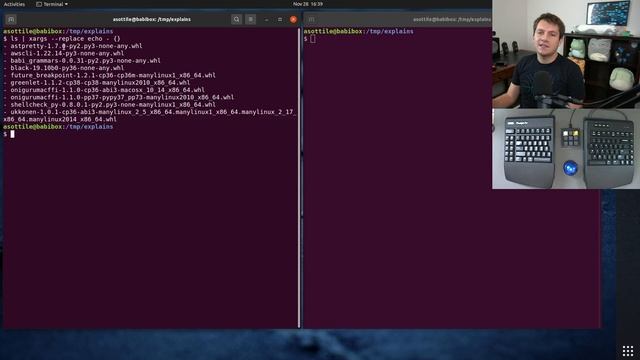The width and height of the screenshot is (640, 360).
Task: Click the left terminal title bar text
Action: coord(152,19)
